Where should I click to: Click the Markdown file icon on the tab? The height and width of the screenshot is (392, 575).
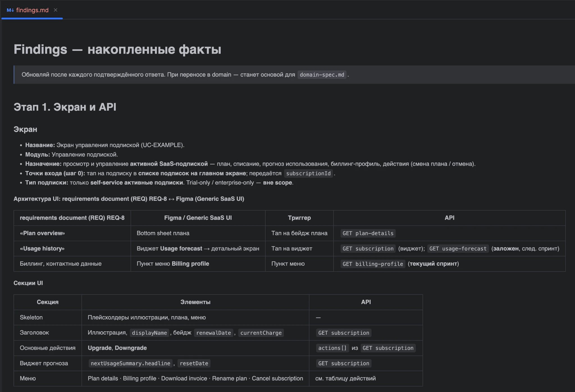(x=10, y=10)
